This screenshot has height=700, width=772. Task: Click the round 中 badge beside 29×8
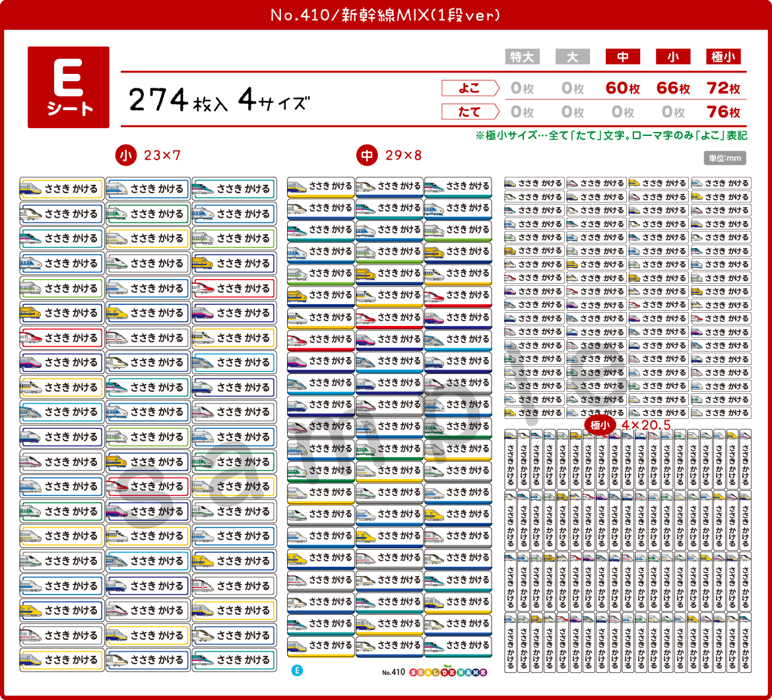tap(367, 156)
